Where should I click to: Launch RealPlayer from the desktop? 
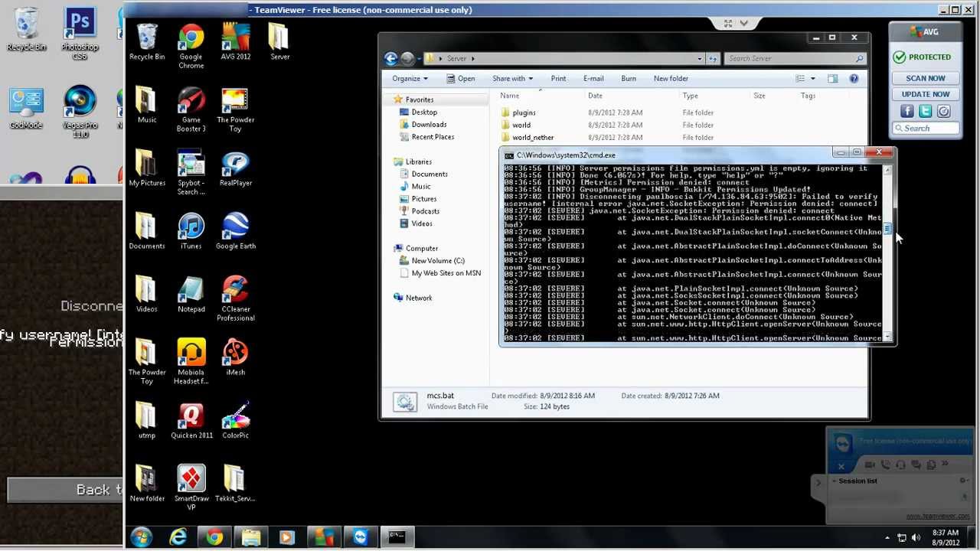(236, 169)
